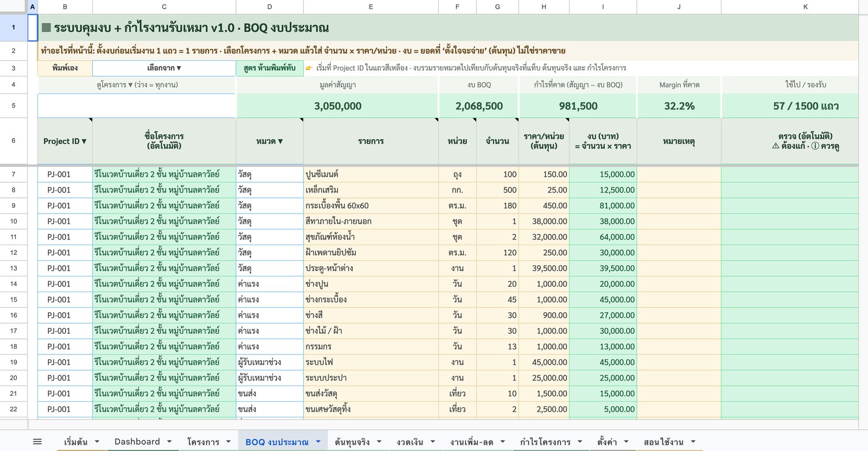The image size is (868, 451).
Task: Go to the ต้นทุนจริง sheet tab
Action: pyautogui.click(x=352, y=442)
